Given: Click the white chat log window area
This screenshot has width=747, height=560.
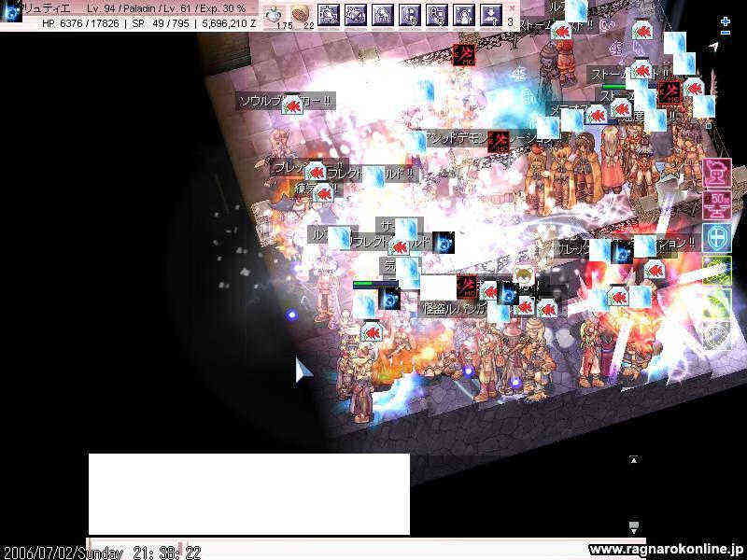Looking at the screenshot, I should [x=248, y=494].
